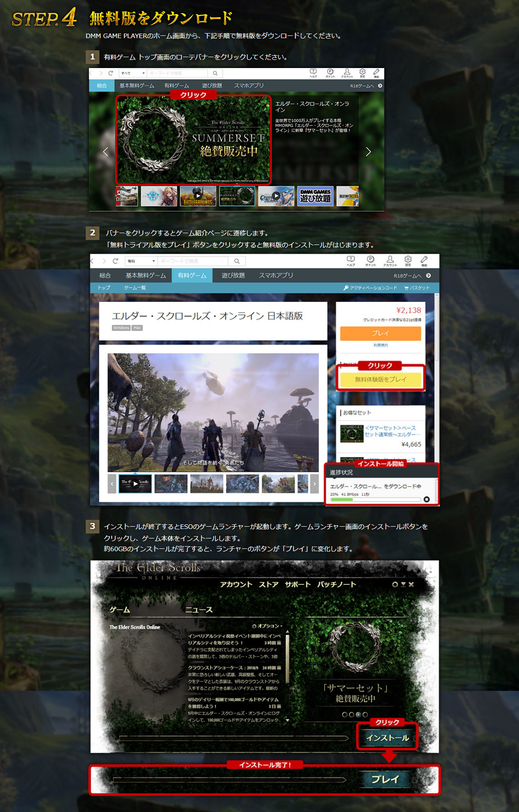
Task: Open the ストア menu in the launcher
Action: [x=269, y=584]
